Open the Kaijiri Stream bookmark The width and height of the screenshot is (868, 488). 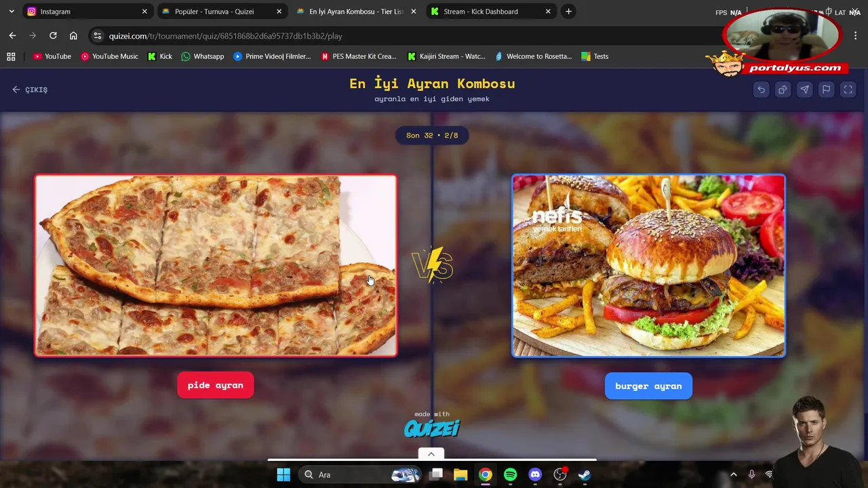(446, 56)
